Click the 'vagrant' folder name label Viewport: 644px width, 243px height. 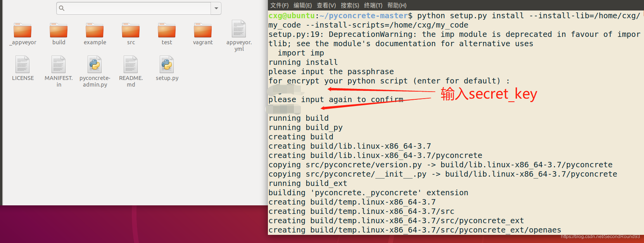point(203,42)
